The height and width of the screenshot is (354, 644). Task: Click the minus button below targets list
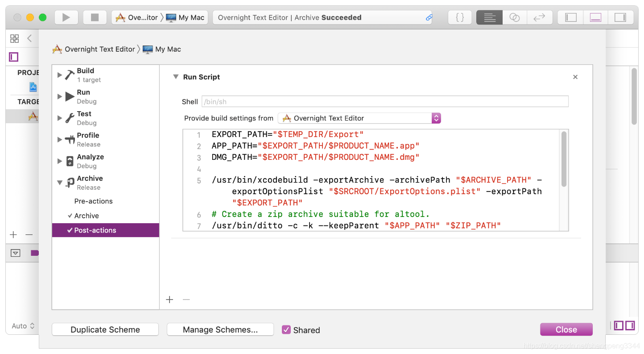[x=29, y=235]
